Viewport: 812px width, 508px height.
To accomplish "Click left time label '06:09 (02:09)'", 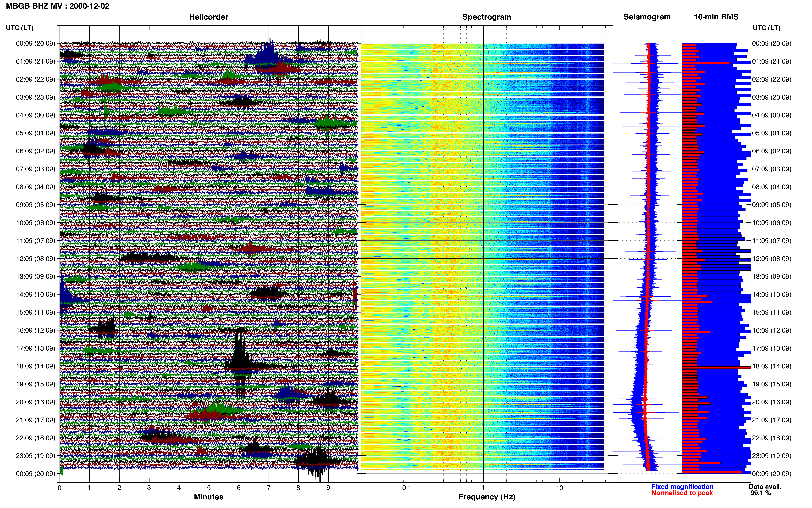I will pyautogui.click(x=36, y=151).
